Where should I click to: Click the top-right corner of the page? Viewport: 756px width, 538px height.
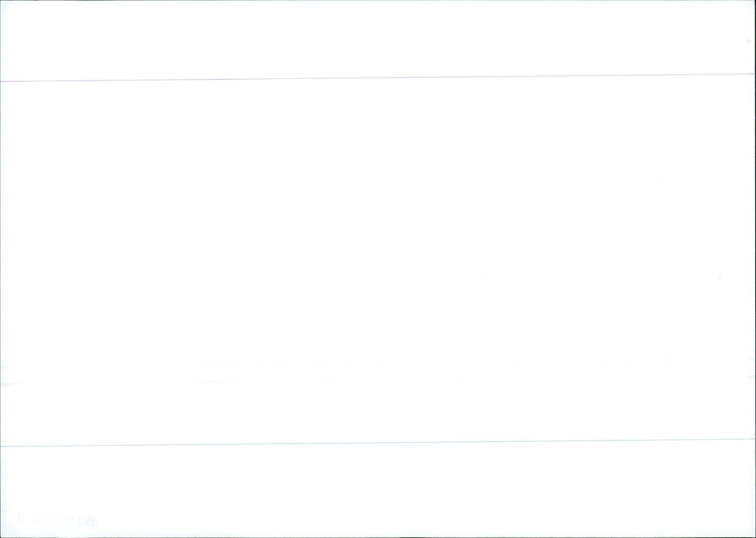753,2
